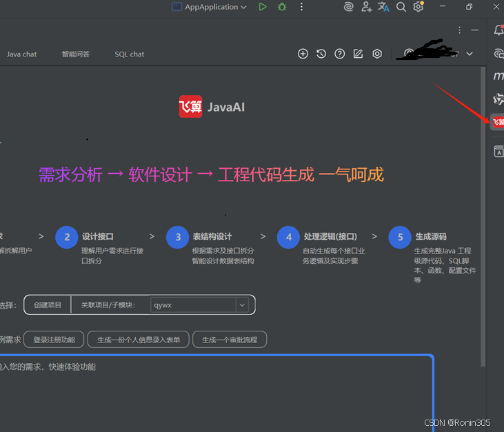Hide the JavaAI tool window

(474, 30)
